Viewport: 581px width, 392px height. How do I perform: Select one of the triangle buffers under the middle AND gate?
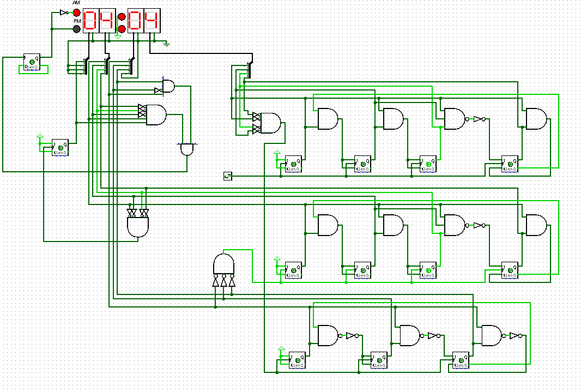point(223,282)
